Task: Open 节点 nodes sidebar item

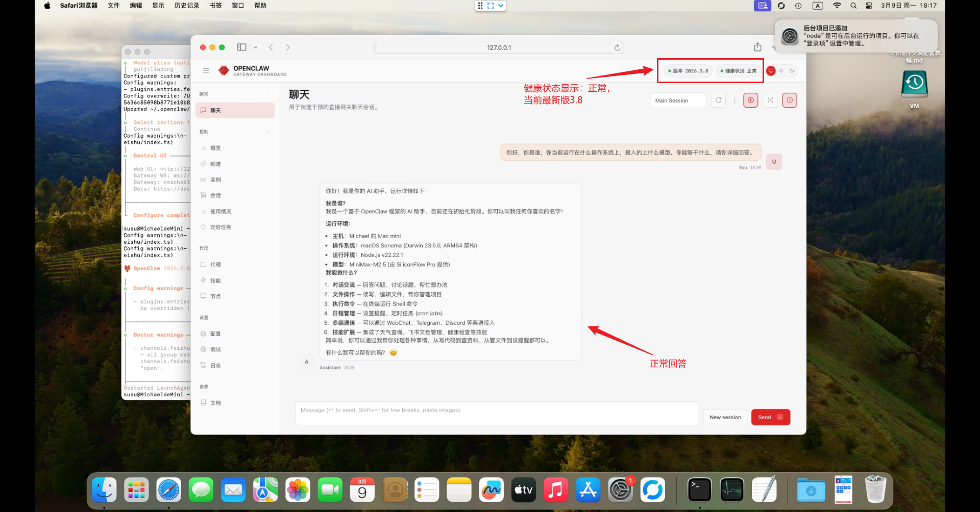Action: point(235,296)
